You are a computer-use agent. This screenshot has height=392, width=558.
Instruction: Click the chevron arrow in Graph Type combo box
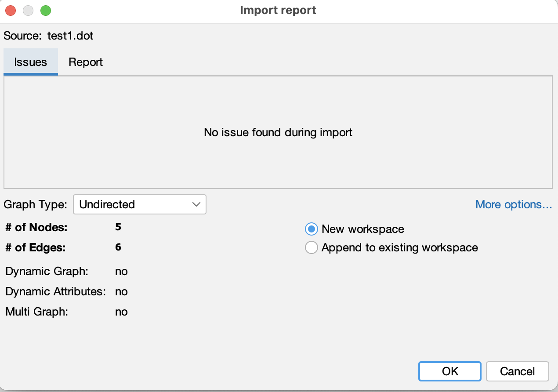coord(196,204)
